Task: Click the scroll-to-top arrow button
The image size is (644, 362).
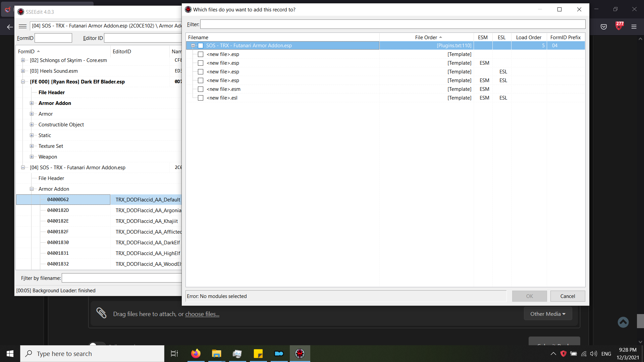Action: [x=623, y=322]
